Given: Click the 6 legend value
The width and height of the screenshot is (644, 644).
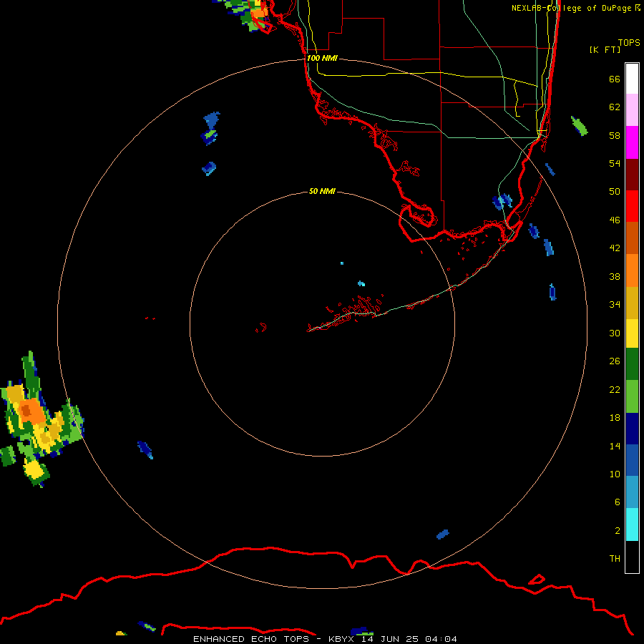Looking at the screenshot, I should 617,502.
